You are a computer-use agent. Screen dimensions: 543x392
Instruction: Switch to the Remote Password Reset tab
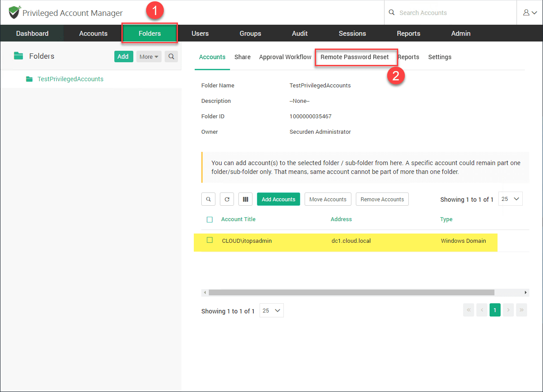tap(354, 57)
